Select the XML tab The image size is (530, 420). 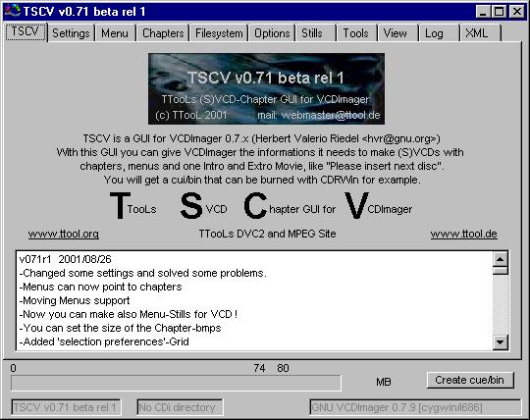(x=480, y=33)
